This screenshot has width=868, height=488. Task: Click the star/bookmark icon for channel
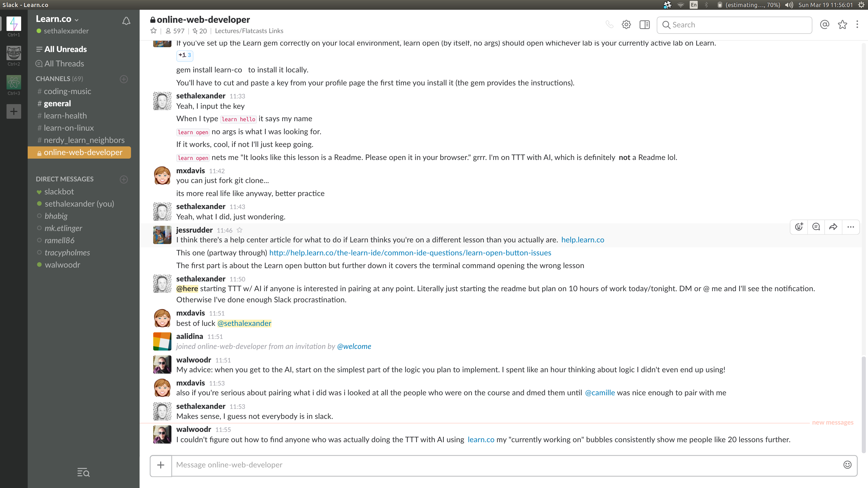click(x=153, y=31)
